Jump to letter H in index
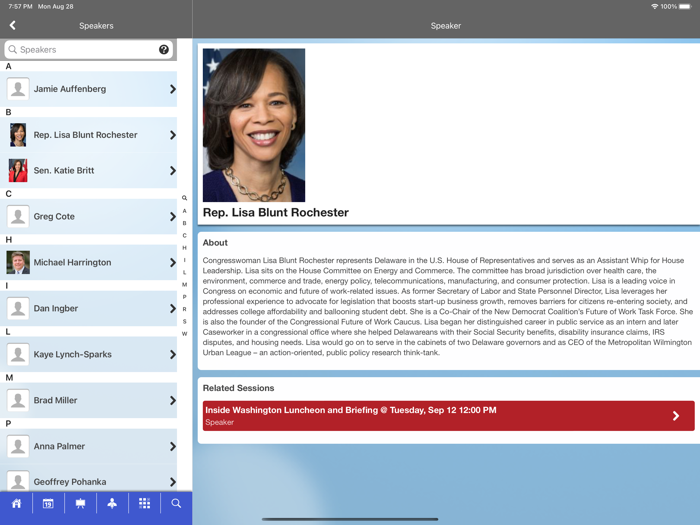The height and width of the screenshot is (525, 700). point(184,248)
